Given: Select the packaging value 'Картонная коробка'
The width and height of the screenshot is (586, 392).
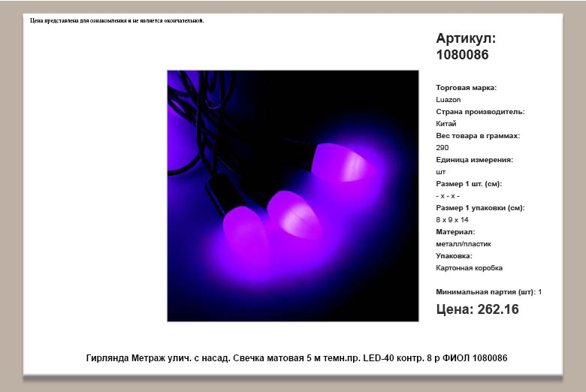Looking at the screenshot, I should point(469,268).
